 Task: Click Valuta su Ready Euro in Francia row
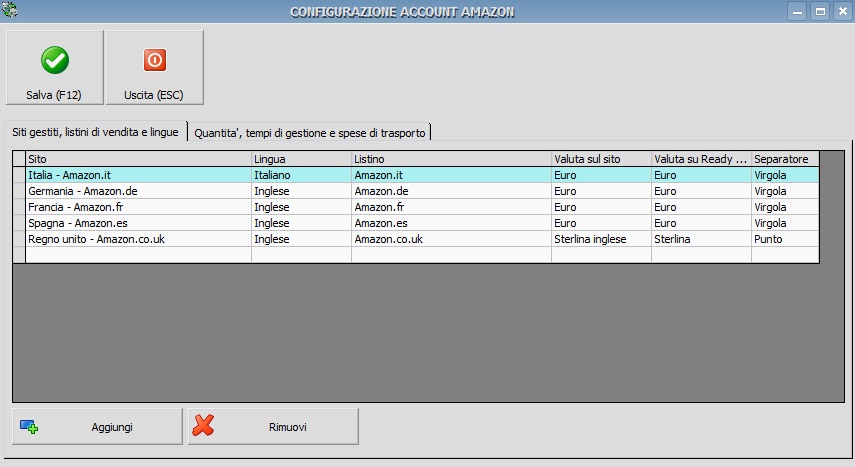click(701, 207)
